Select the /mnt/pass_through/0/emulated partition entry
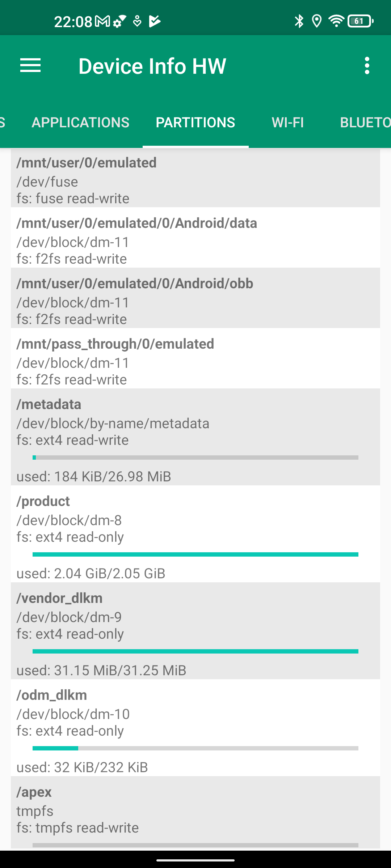Viewport: 391px width, 868px height. pos(195,361)
